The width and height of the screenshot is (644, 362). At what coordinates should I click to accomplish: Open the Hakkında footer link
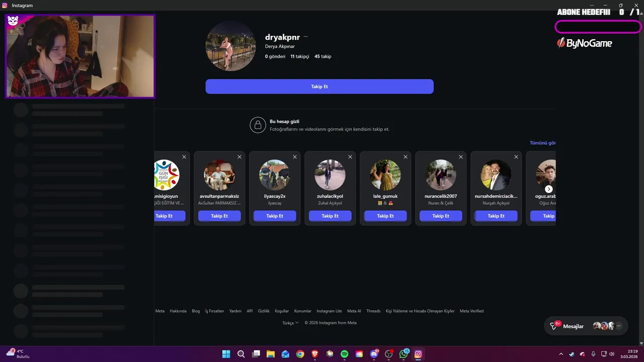[178, 311]
